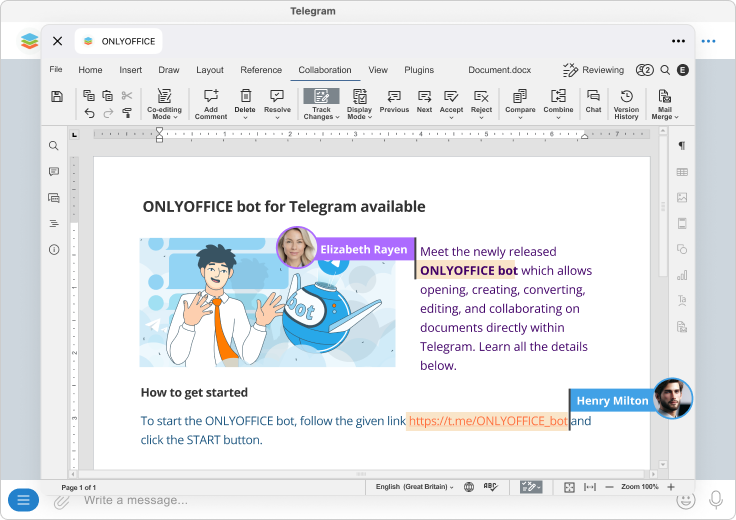Click the Telegram attach paperclip icon

[x=61, y=502]
